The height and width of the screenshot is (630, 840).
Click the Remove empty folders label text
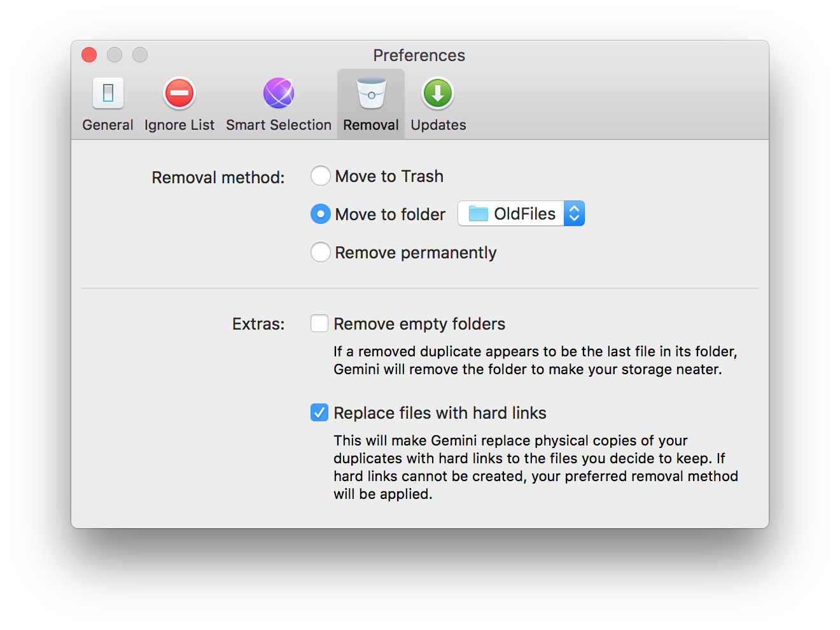[x=419, y=324]
